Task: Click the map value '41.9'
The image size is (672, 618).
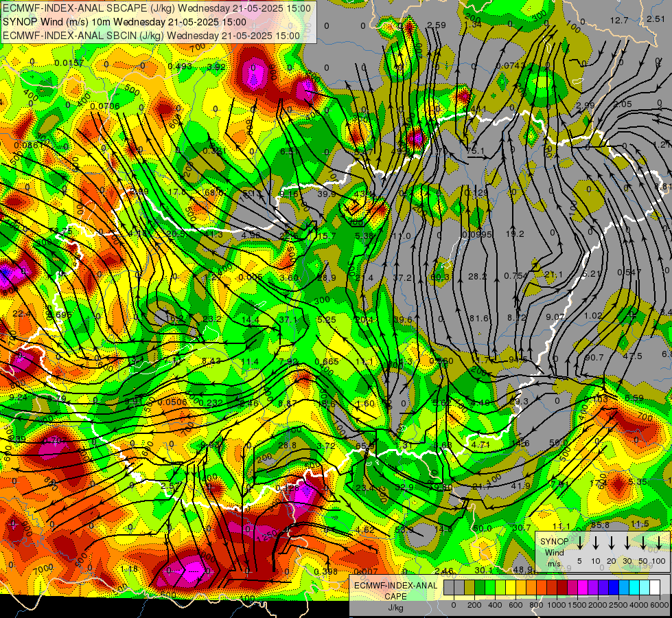Action: (521, 486)
